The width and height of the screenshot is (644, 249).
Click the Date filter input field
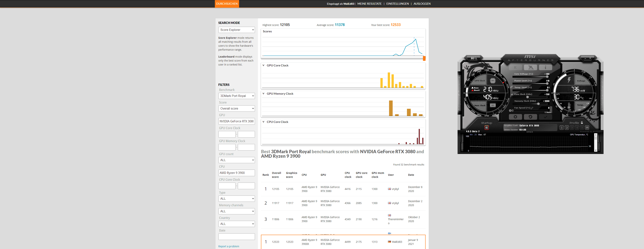click(x=236, y=237)
